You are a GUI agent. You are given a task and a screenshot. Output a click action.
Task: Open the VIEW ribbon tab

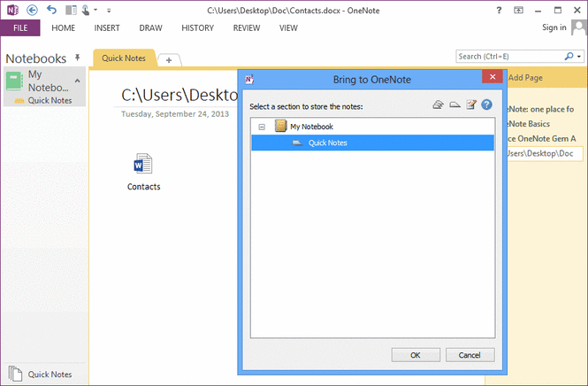pyautogui.click(x=288, y=27)
